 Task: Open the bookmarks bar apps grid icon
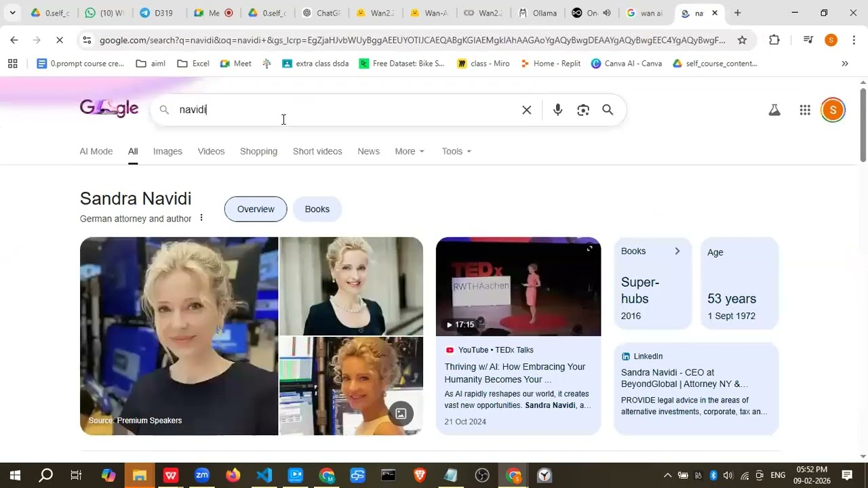tap(12, 64)
